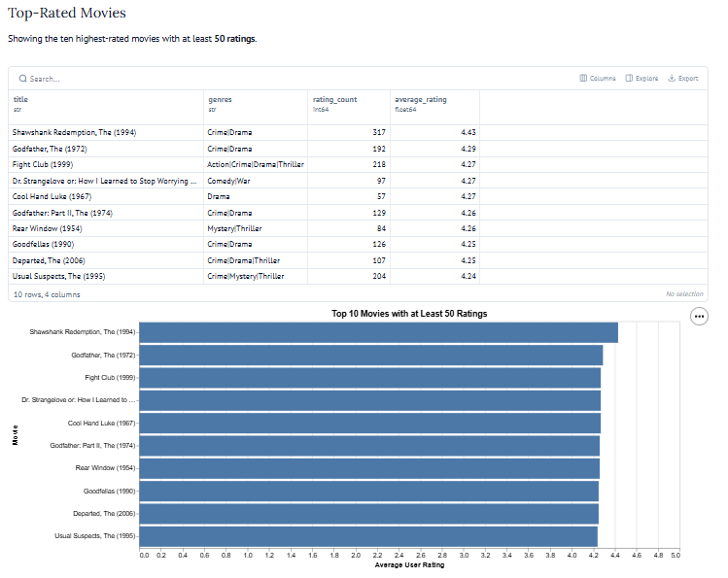The height and width of the screenshot is (578, 728).
Task: Open the chart actions ellipsis menu
Action: (699, 317)
